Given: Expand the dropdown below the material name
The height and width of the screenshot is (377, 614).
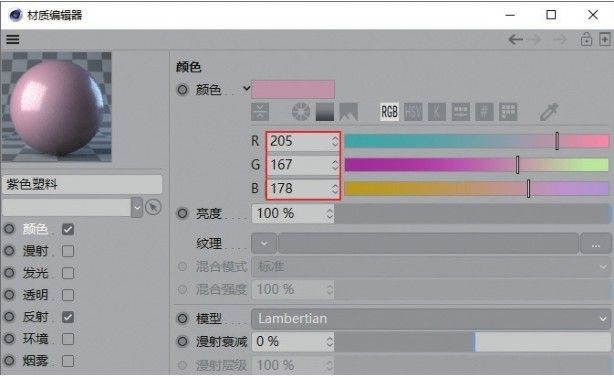Looking at the screenshot, I should pos(137,207).
